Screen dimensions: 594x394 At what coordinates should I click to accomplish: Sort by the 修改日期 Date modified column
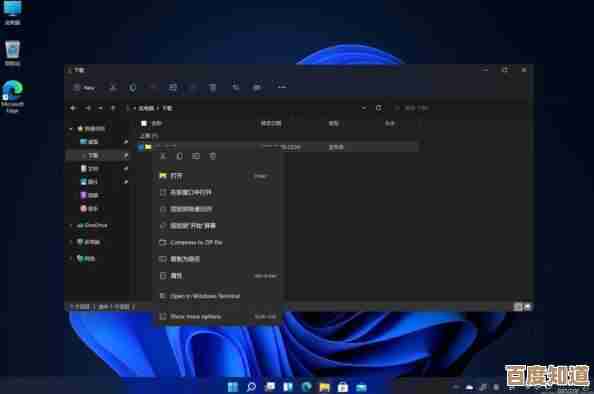tap(271, 124)
